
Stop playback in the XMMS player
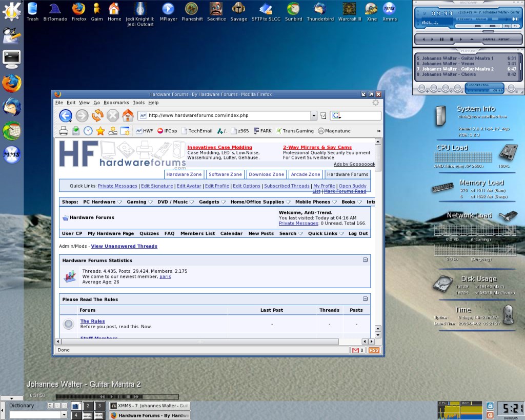451,39
